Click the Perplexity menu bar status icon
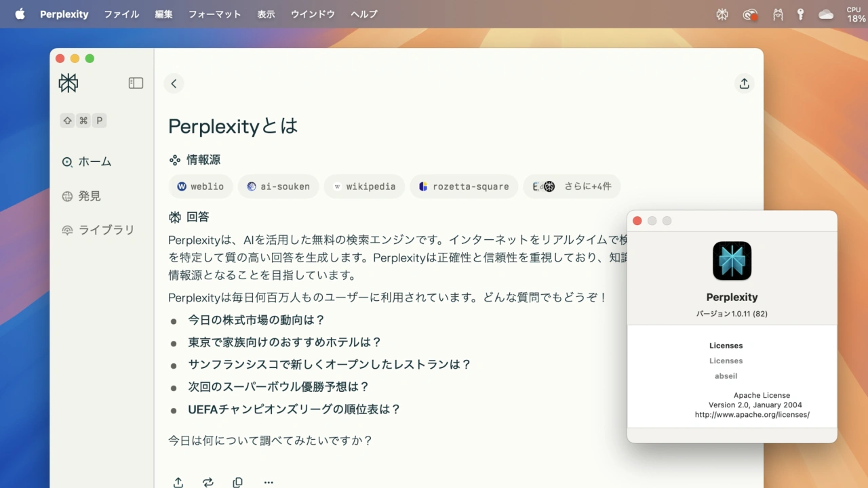Screen dimensions: 868x488 722,14
